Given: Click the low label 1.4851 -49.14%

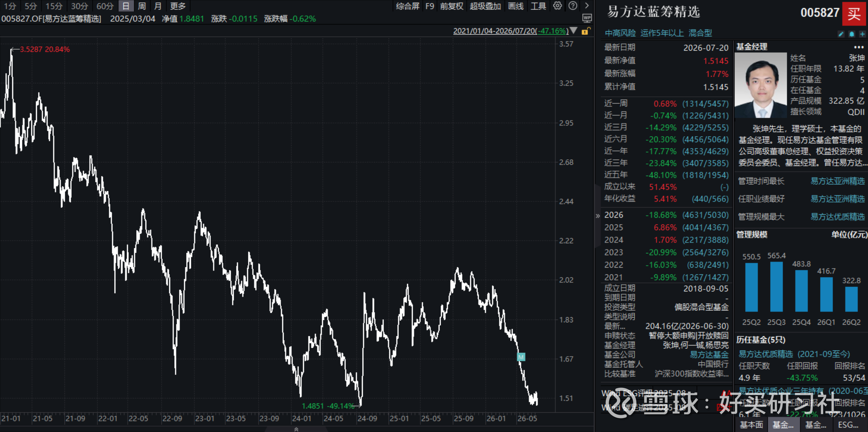Looking at the screenshot, I should [328, 406].
